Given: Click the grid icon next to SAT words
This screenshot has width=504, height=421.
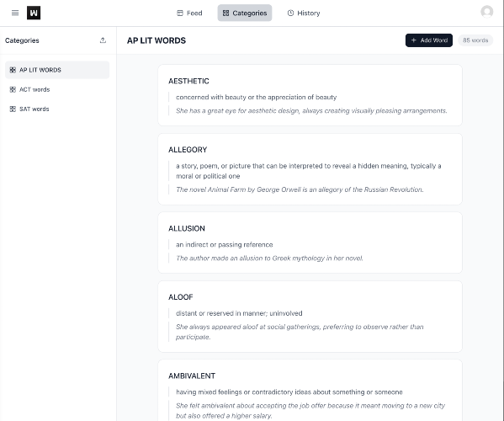Looking at the screenshot, I should 13,109.
